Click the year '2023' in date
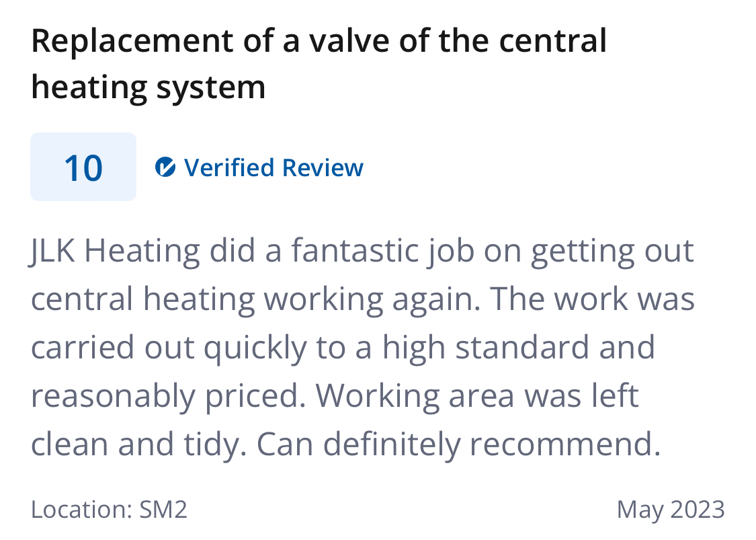Viewport: 756px width, 540px height. point(698,510)
